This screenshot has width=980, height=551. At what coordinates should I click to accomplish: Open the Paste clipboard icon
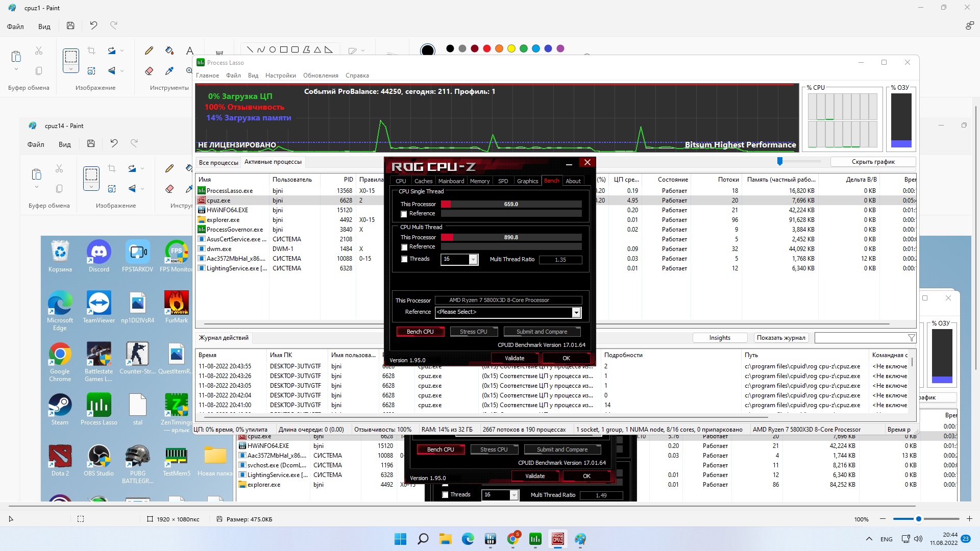[16, 56]
